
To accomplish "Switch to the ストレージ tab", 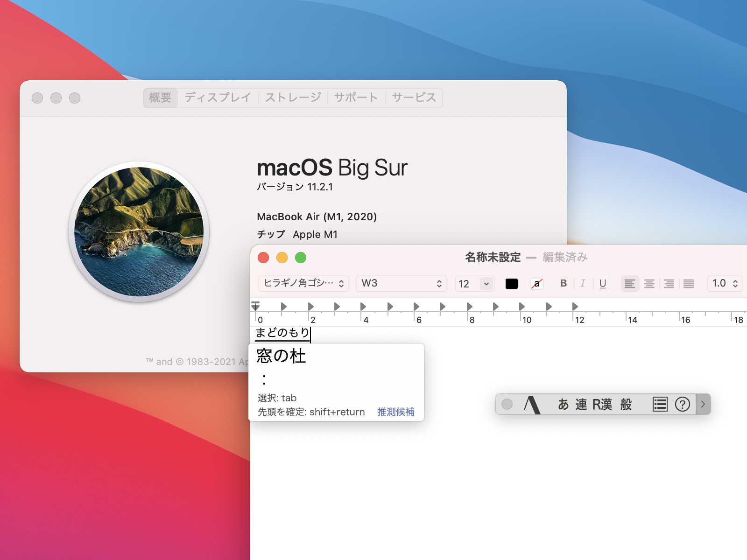I will pos(293,98).
